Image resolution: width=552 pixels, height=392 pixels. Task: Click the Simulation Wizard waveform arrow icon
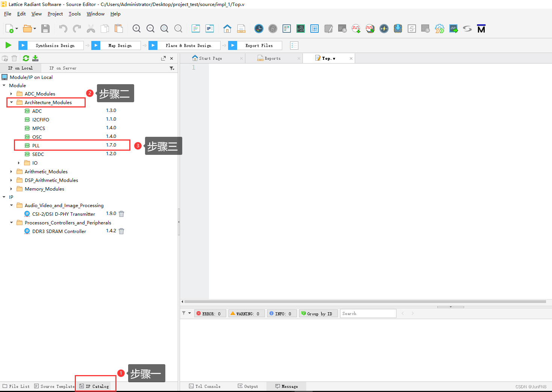click(x=454, y=29)
